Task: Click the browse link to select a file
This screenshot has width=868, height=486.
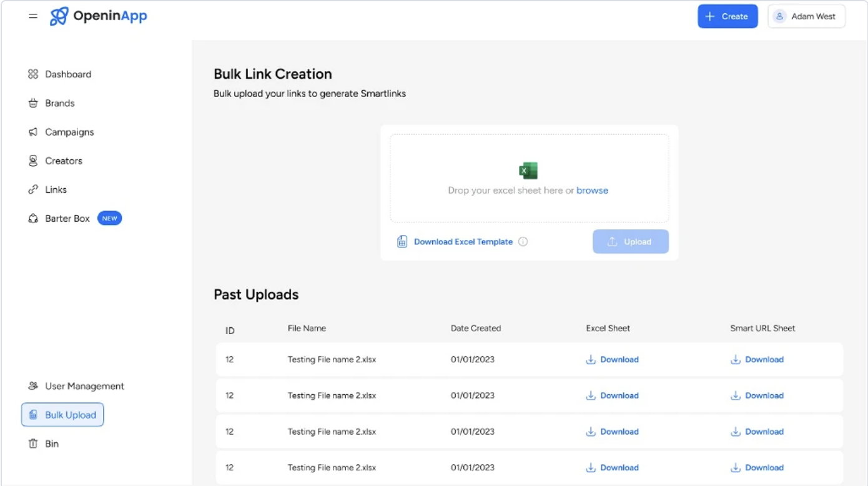Action: point(592,190)
